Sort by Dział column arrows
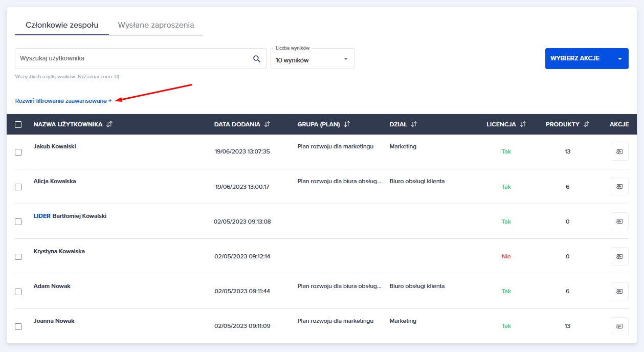 414,124
